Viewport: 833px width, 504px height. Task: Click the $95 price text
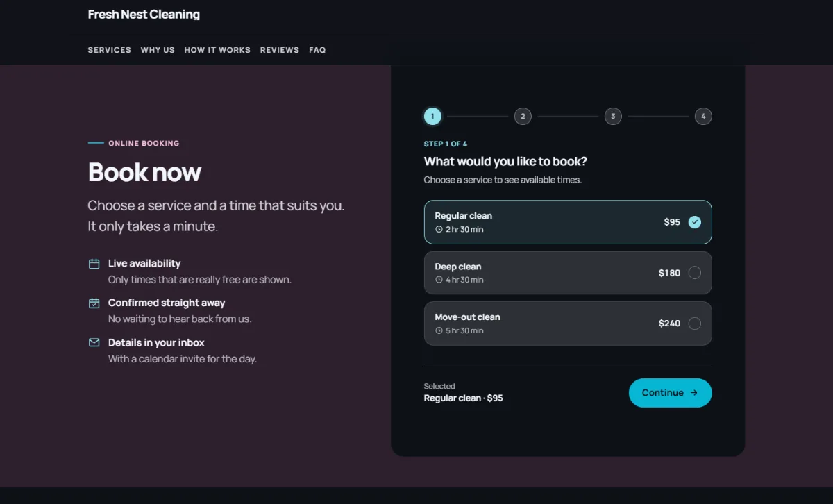coord(672,222)
